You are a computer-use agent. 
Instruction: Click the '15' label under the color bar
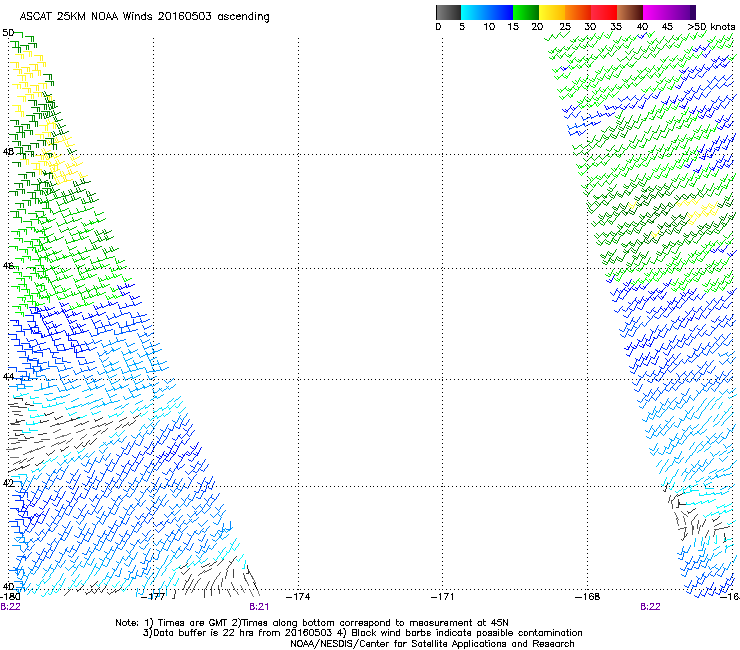[x=513, y=27]
